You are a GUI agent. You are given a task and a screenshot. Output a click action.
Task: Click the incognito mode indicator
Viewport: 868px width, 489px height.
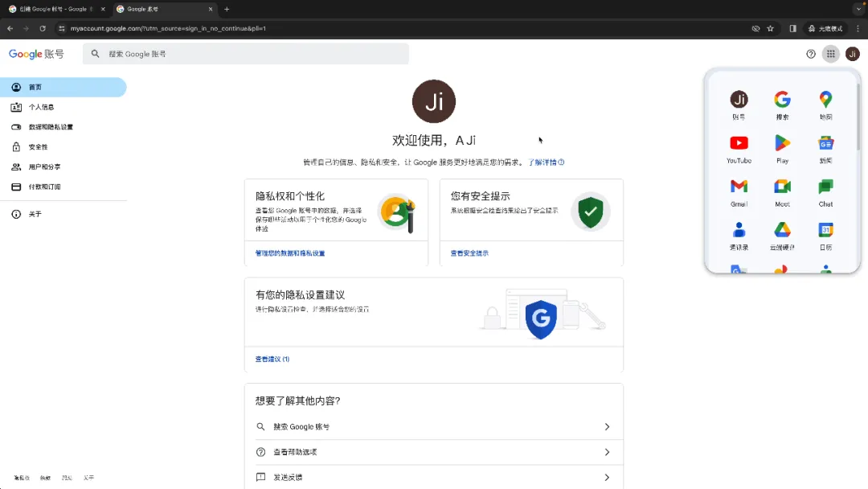[825, 28]
